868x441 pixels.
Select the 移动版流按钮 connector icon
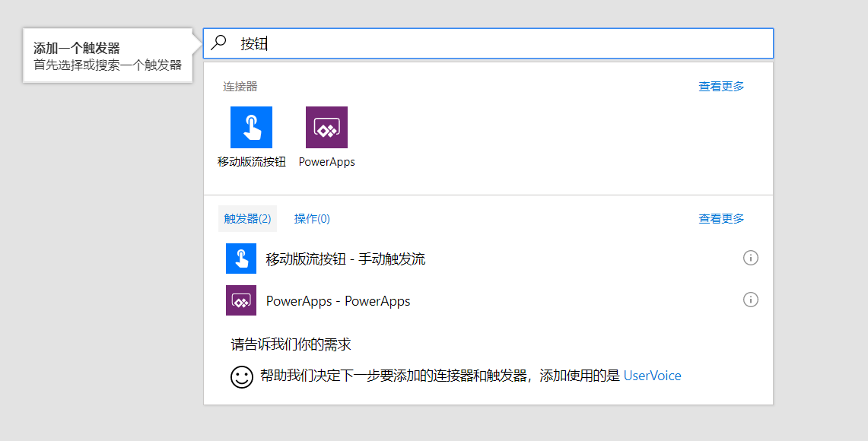251,127
